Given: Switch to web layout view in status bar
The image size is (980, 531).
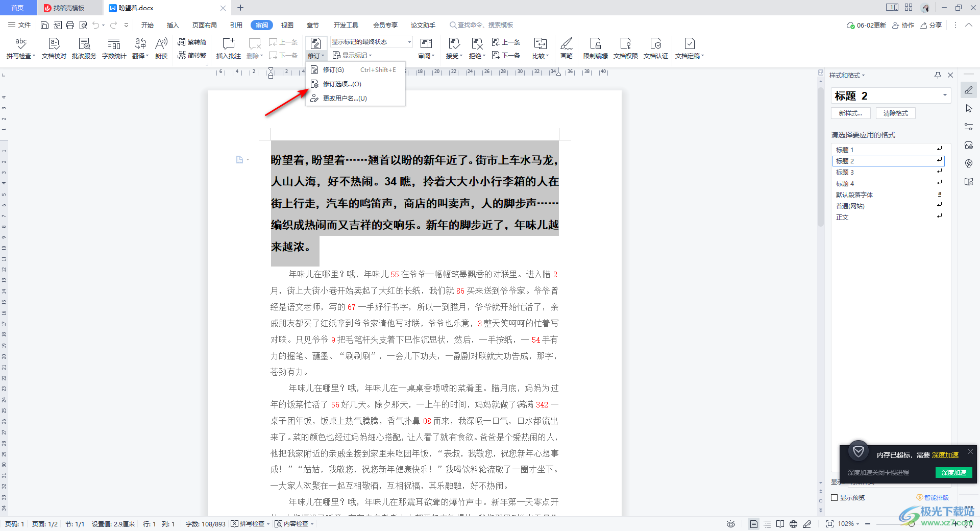Looking at the screenshot, I should coord(794,524).
